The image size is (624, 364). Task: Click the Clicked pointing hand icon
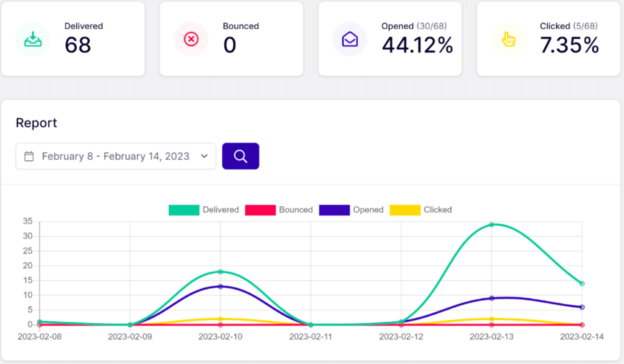pyautogui.click(x=508, y=39)
